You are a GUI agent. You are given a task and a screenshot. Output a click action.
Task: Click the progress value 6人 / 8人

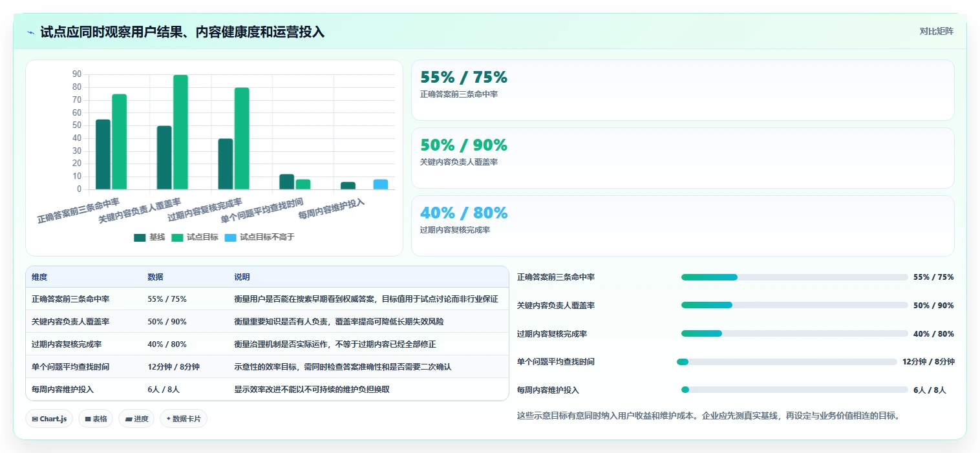click(930, 390)
